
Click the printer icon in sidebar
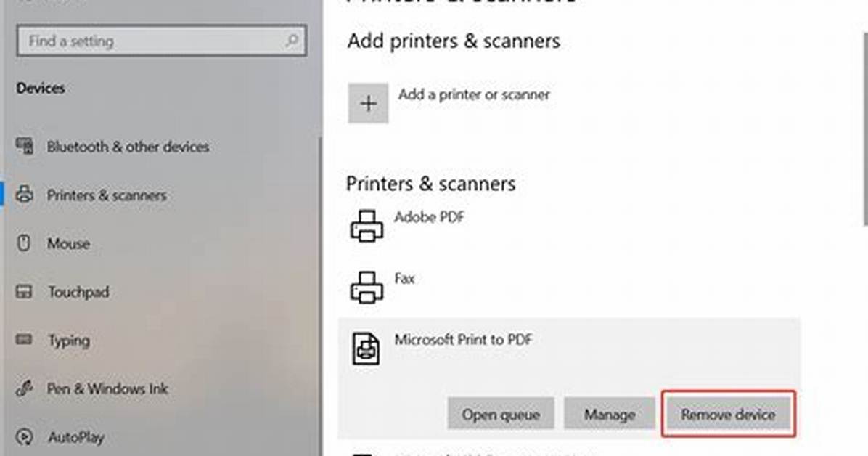[x=25, y=195]
